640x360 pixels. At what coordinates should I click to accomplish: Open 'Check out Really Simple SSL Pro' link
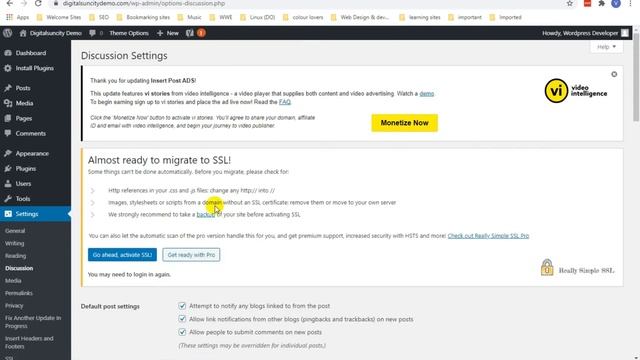tap(488, 236)
